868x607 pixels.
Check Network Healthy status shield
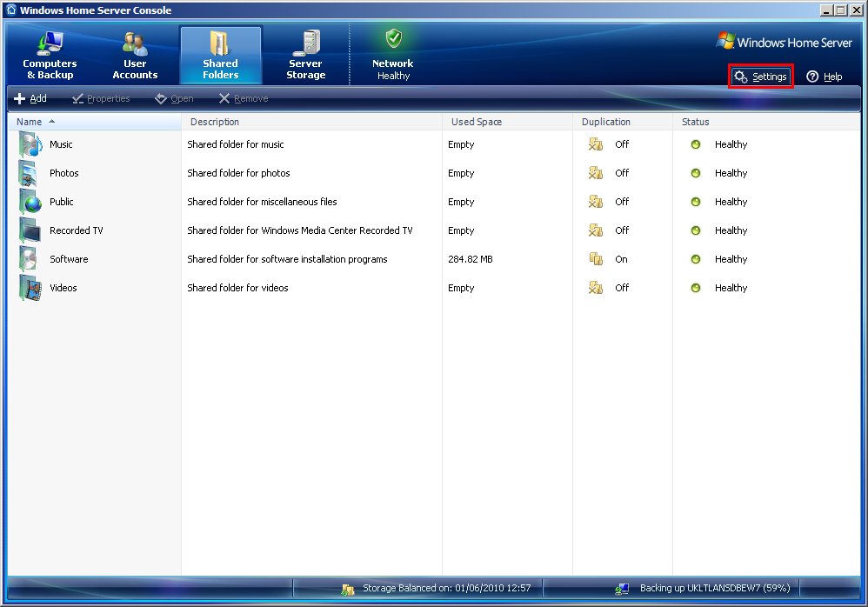click(393, 39)
